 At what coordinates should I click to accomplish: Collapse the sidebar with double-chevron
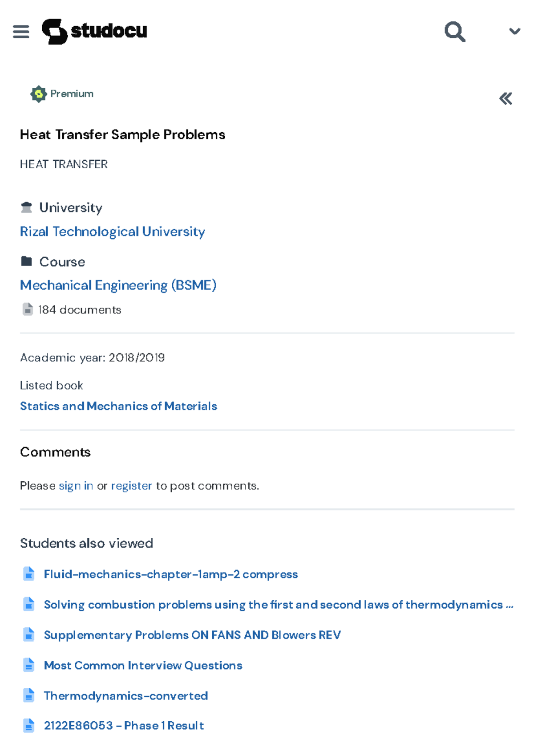pyautogui.click(x=506, y=98)
